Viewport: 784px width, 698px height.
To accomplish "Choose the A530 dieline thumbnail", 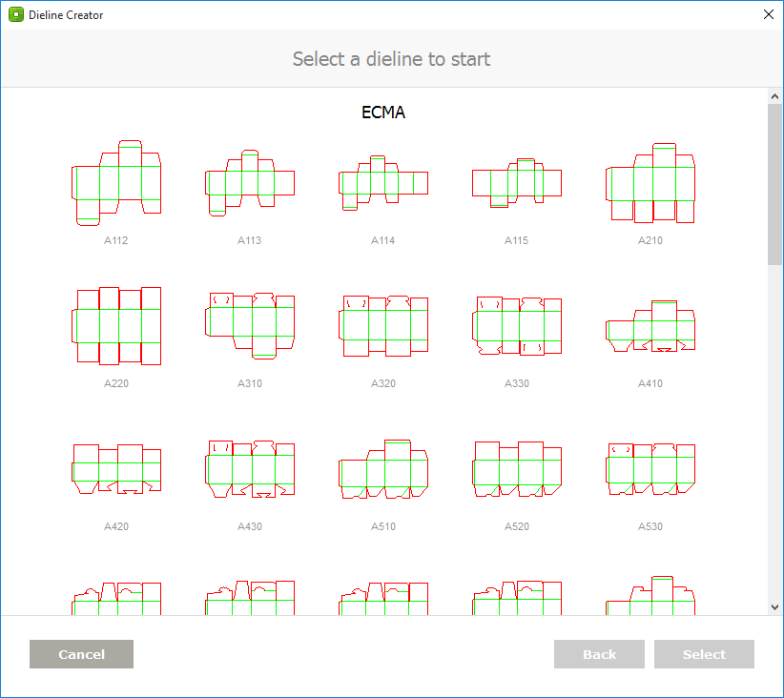I will tap(650, 469).
